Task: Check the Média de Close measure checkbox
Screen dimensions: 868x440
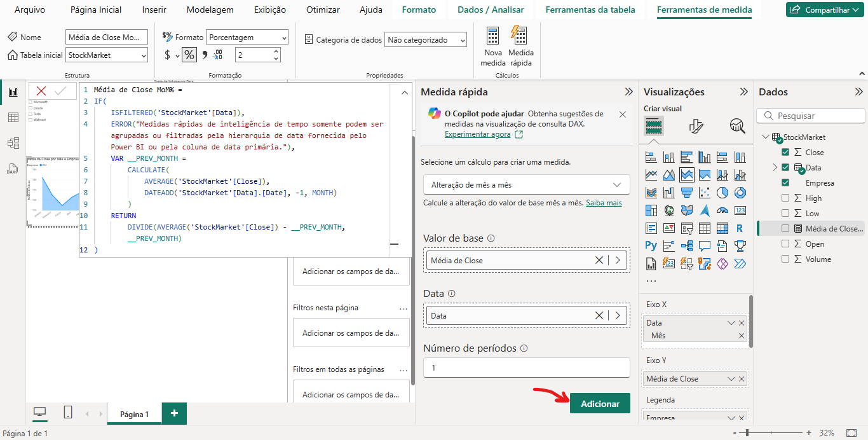Action: coord(785,228)
